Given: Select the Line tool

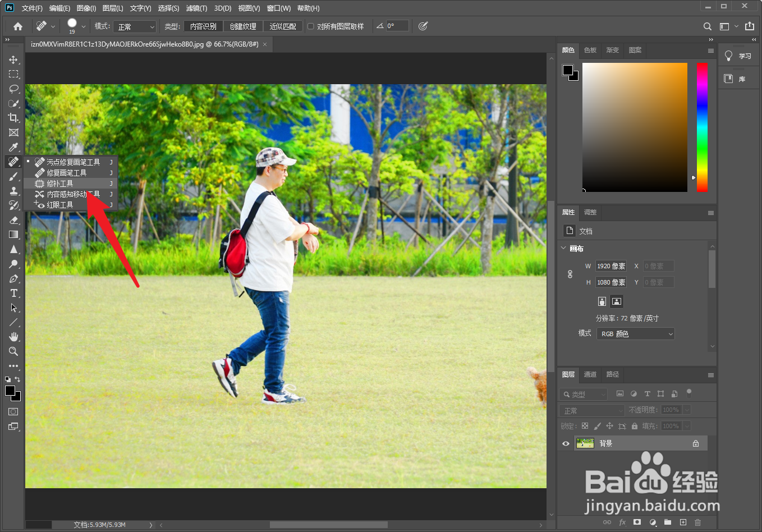Looking at the screenshot, I should tap(13, 322).
